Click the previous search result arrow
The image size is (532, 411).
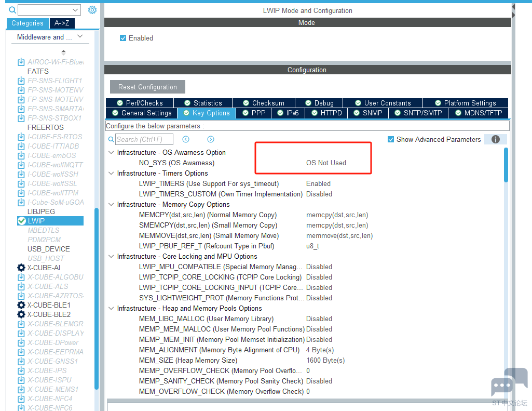(186, 139)
